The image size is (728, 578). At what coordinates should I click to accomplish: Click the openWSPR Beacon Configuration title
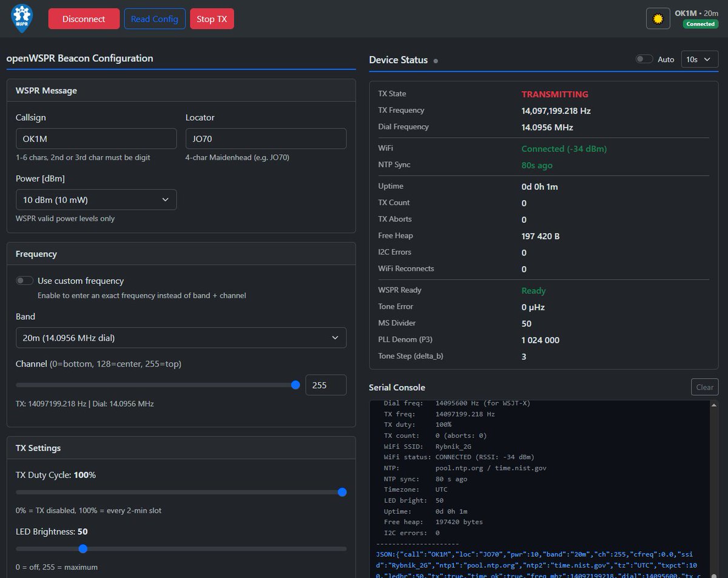pyautogui.click(x=79, y=58)
